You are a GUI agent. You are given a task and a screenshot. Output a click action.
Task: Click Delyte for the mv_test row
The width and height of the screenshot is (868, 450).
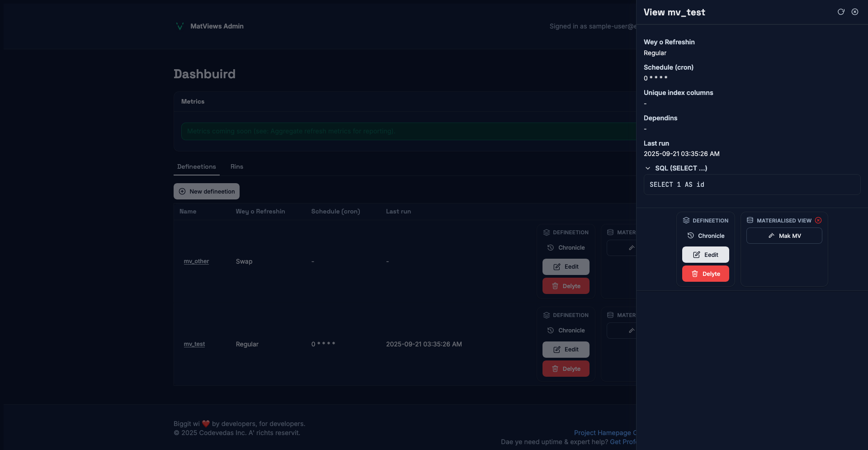tap(566, 369)
